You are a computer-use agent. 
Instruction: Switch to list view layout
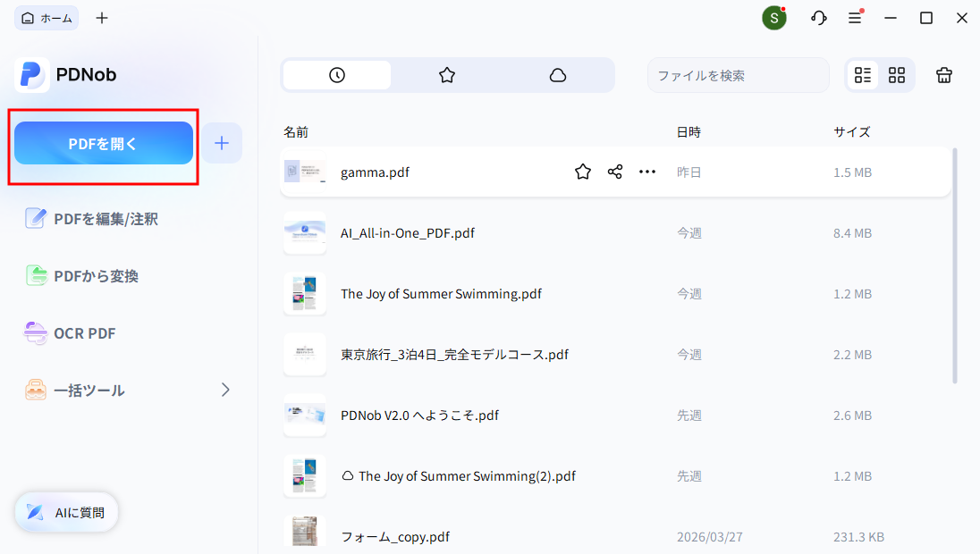863,75
